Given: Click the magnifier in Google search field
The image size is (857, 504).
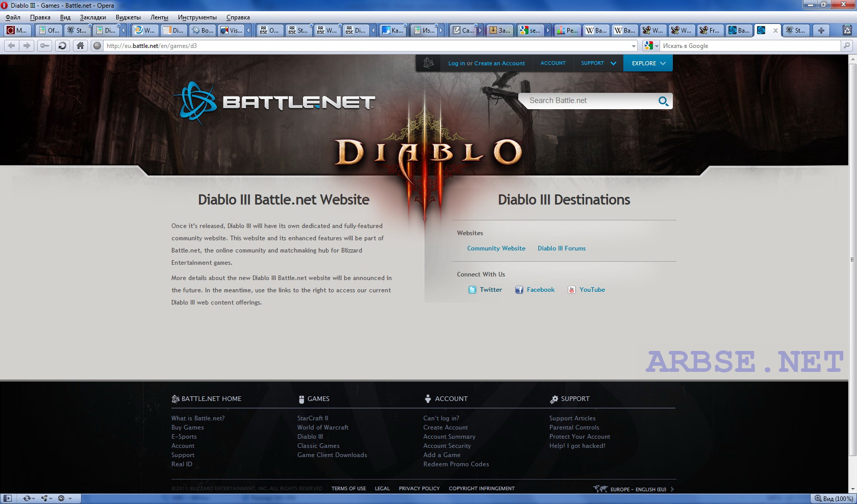Looking at the screenshot, I should coord(847,46).
